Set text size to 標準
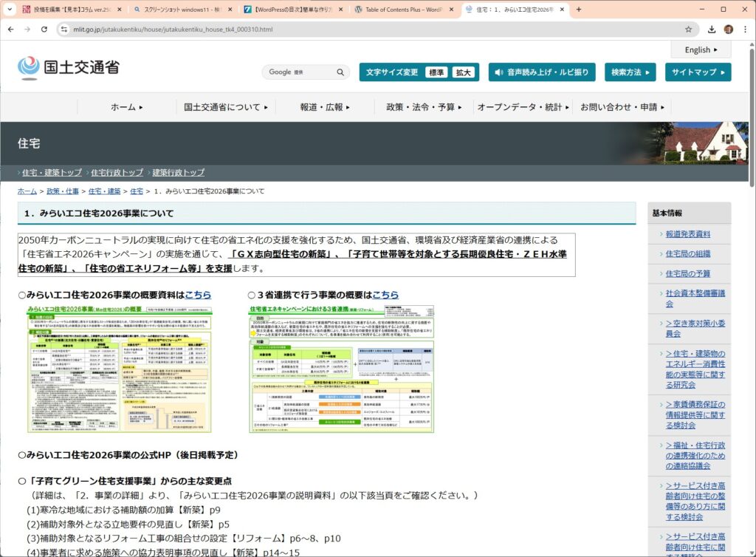756x557 pixels. [x=436, y=72]
